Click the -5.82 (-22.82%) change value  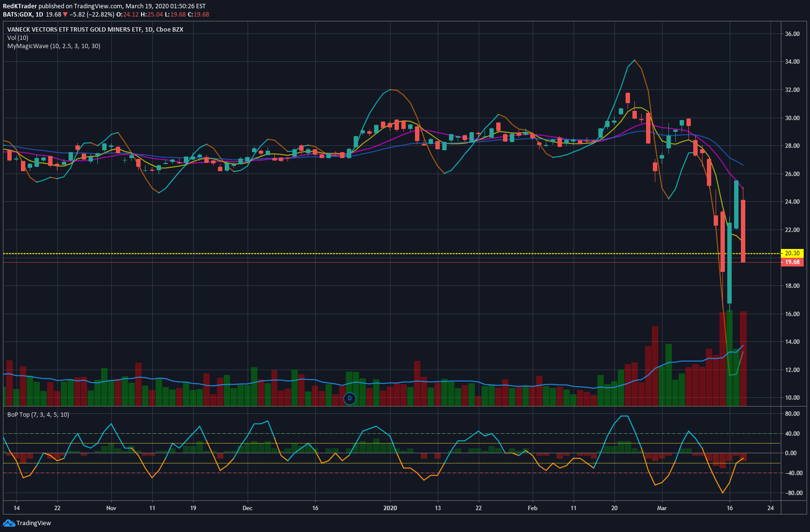[x=92, y=15]
